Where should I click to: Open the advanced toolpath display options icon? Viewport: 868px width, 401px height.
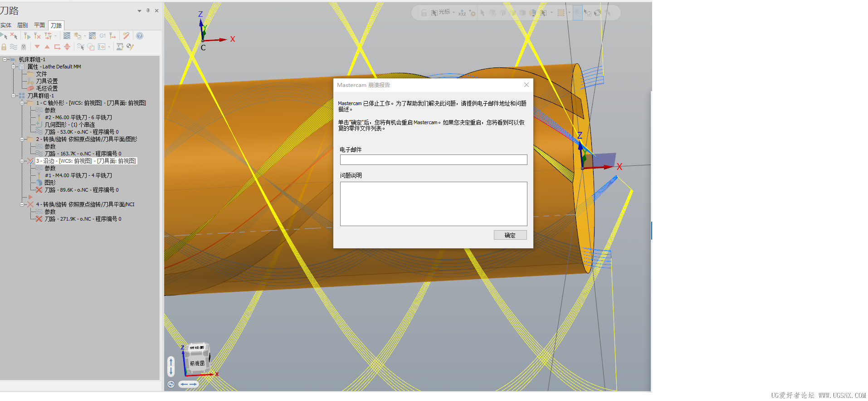(102, 47)
